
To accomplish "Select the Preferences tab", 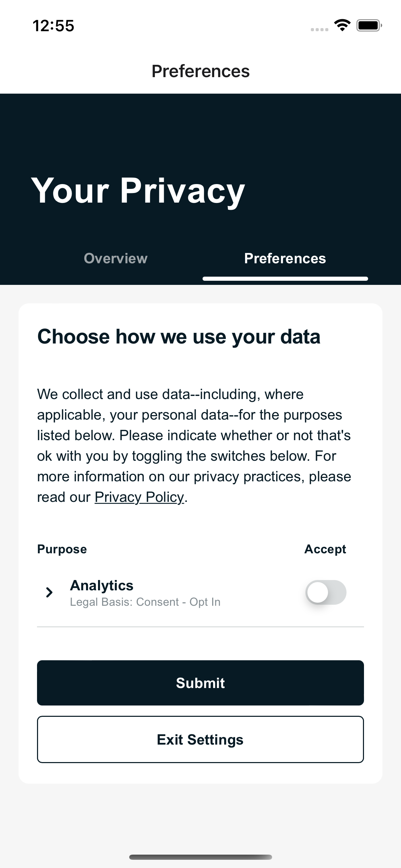I will point(285,258).
